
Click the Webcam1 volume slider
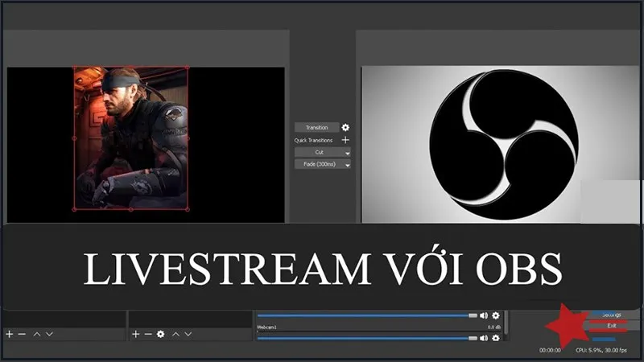point(367,338)
